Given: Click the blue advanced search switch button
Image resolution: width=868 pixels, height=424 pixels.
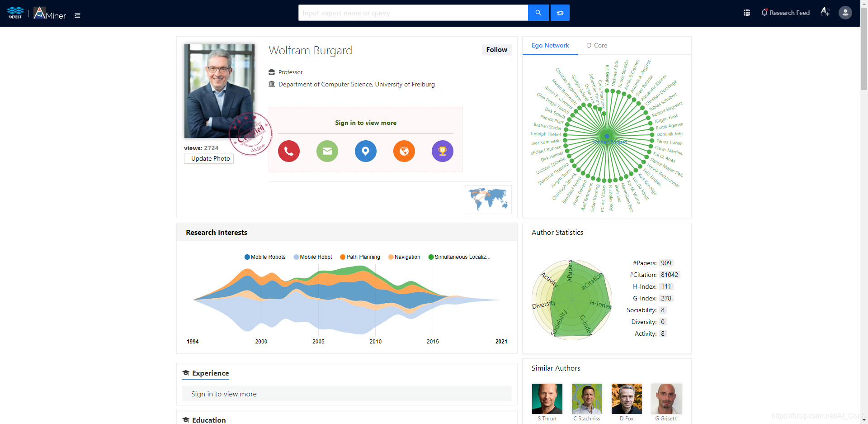Looking at the screenshot, I should (560, 13).
